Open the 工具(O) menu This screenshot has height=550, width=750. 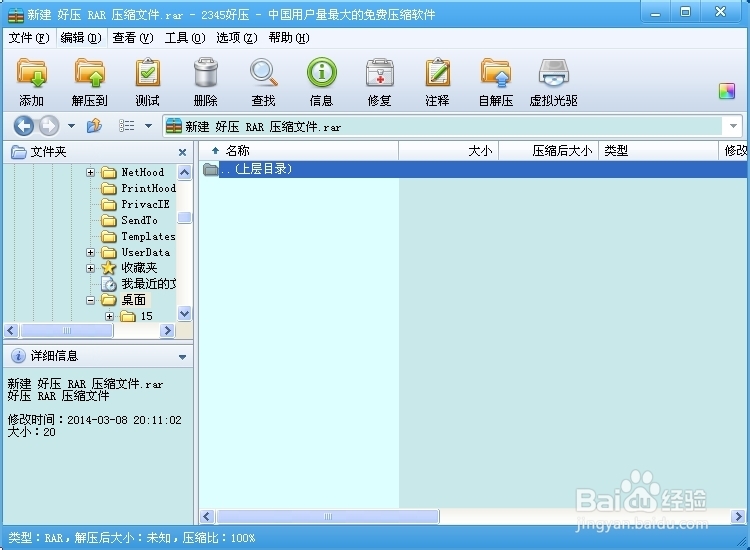185,38
